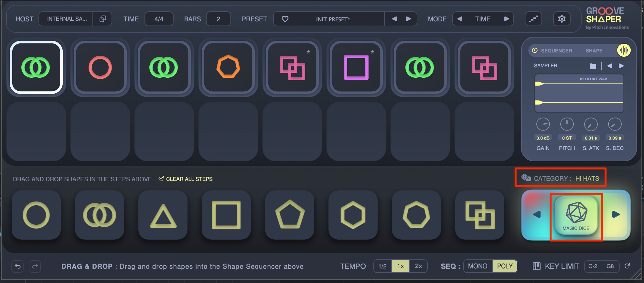
Task: Switch sequencer to MONO
Action: 478,266
